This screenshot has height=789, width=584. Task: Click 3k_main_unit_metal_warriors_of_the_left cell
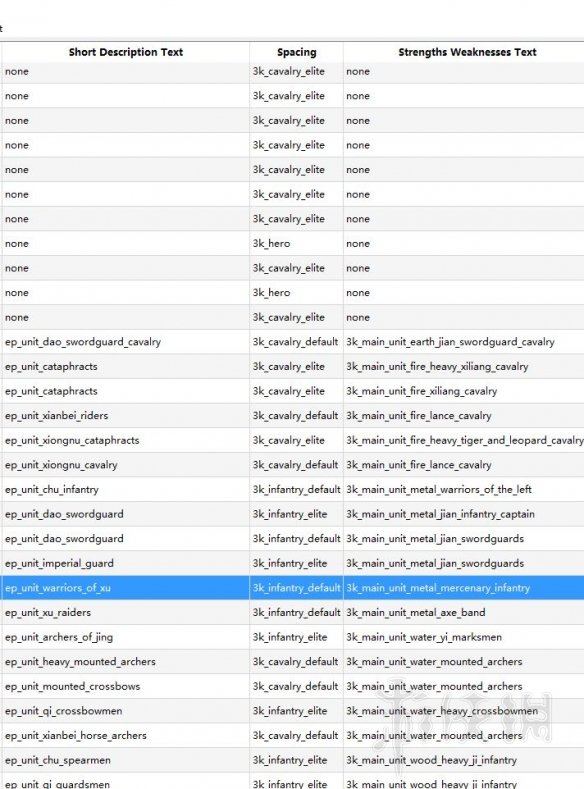[x=464, y=490]
